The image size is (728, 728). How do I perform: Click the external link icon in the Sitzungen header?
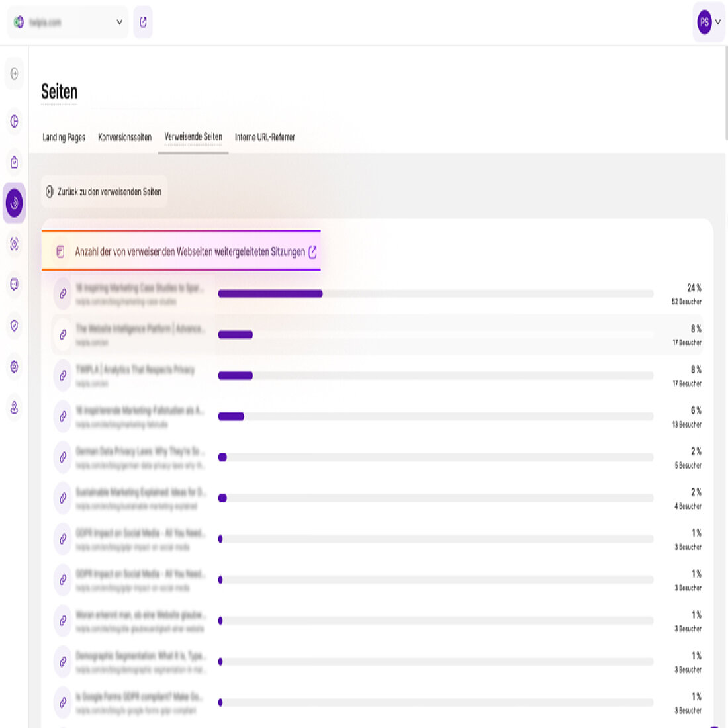pos(312,252)
